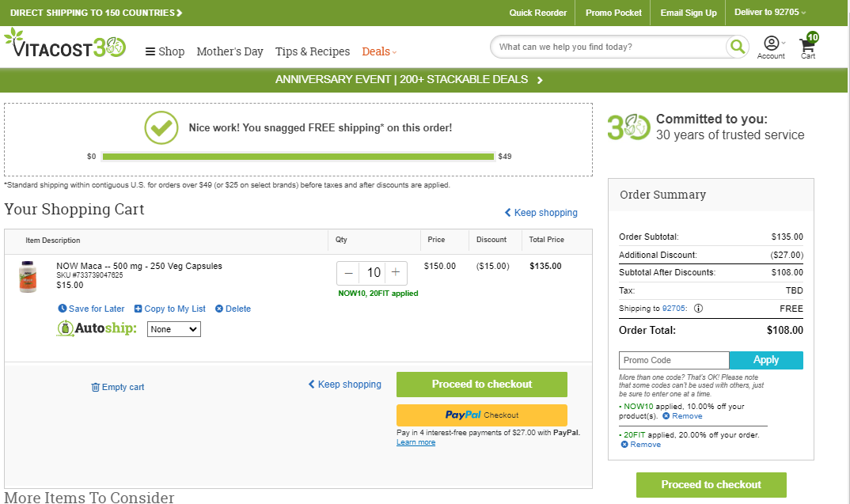Screen dimensions: 850x504
Task: Click the free shipping progress bar
Action: 298,157
